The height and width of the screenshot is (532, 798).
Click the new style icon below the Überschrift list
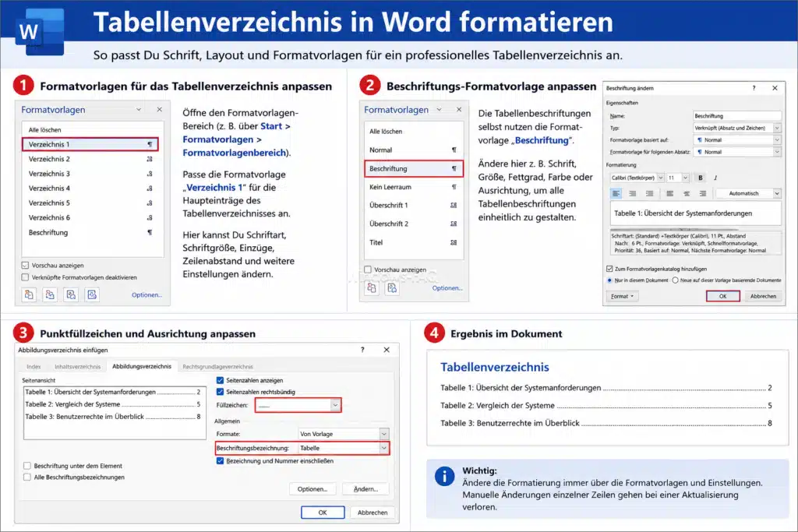pyautogui.click(x=372, y=288)
